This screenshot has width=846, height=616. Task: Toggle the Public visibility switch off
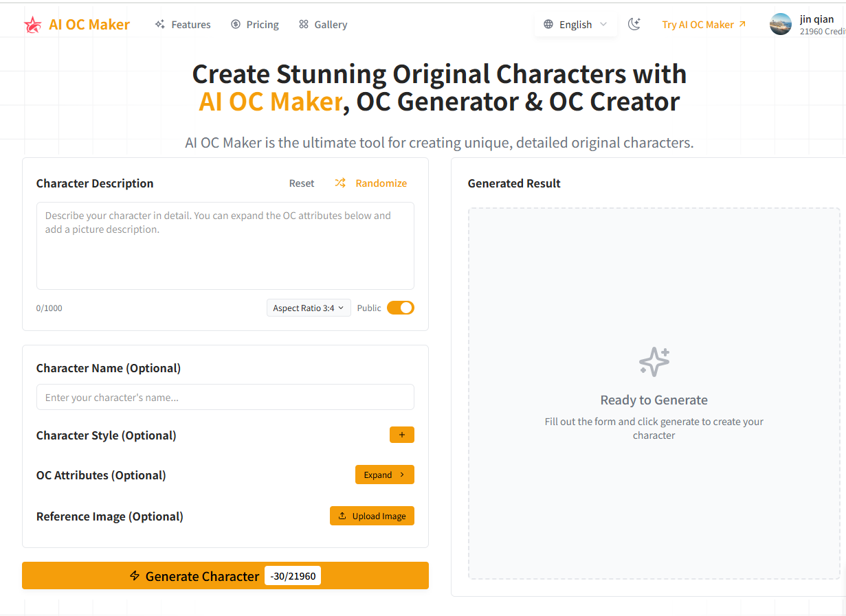click(400, 308)
